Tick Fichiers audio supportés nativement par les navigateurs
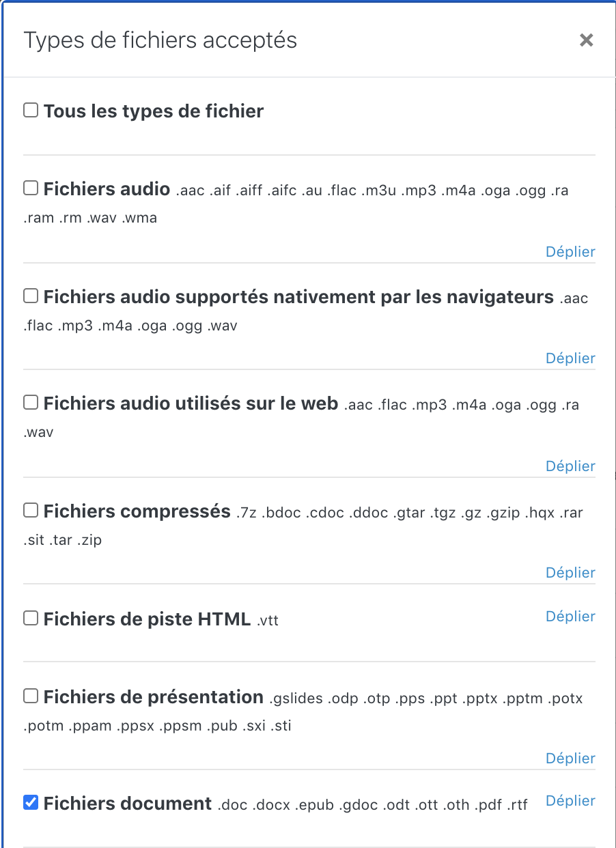 coord(31,296)
